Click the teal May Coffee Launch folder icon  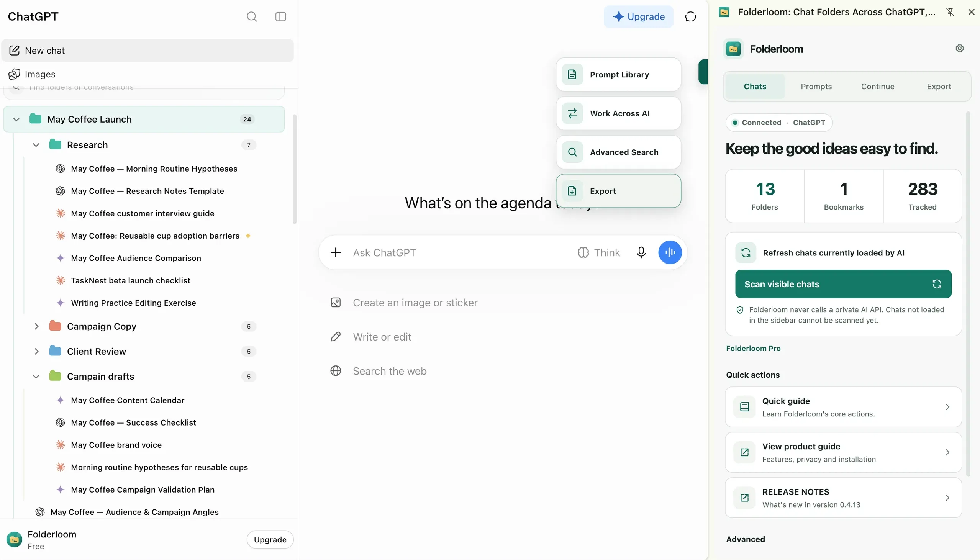[x=35, y=118]
